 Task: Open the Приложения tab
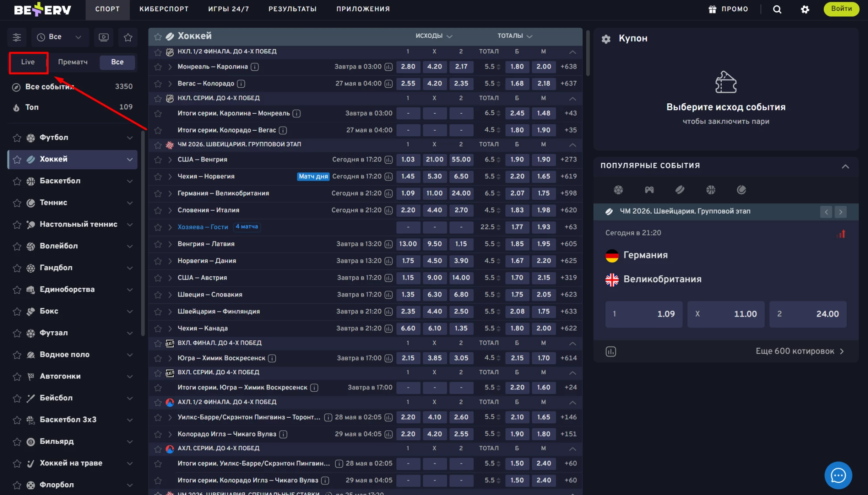pos(363,9)
